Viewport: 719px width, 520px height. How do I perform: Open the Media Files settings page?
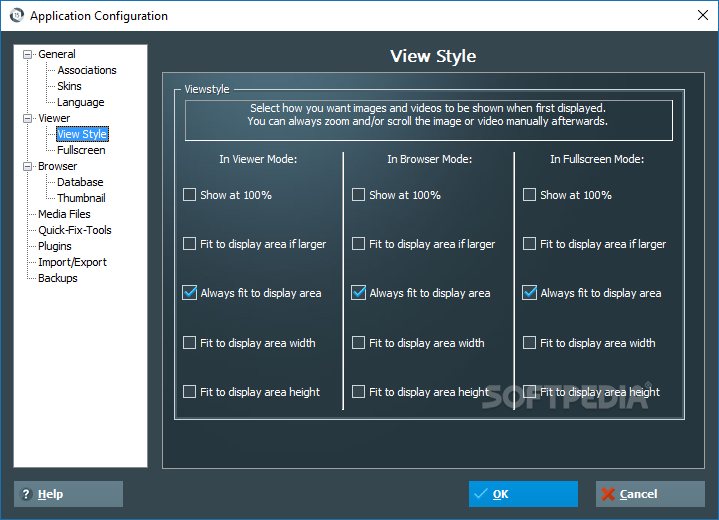[64, 214]
